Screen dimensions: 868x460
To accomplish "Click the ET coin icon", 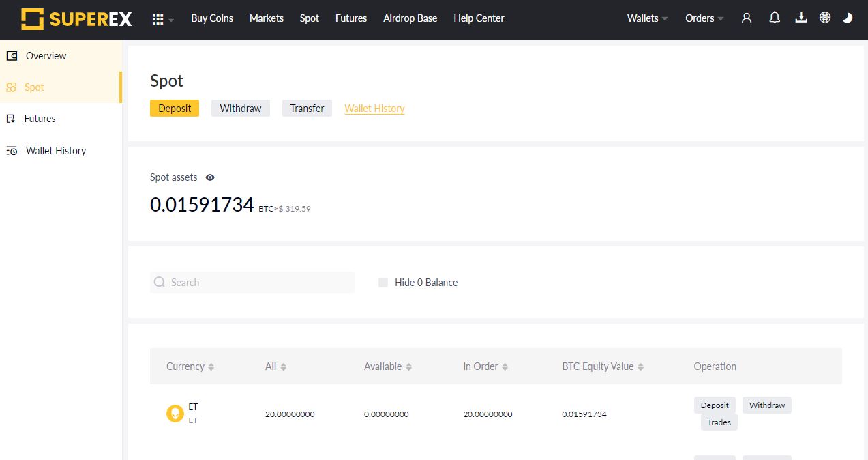I will [175, 414].
